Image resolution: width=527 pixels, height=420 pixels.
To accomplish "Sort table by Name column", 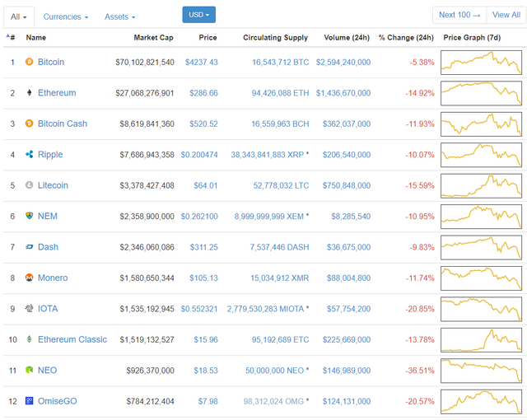I will 36,38.
